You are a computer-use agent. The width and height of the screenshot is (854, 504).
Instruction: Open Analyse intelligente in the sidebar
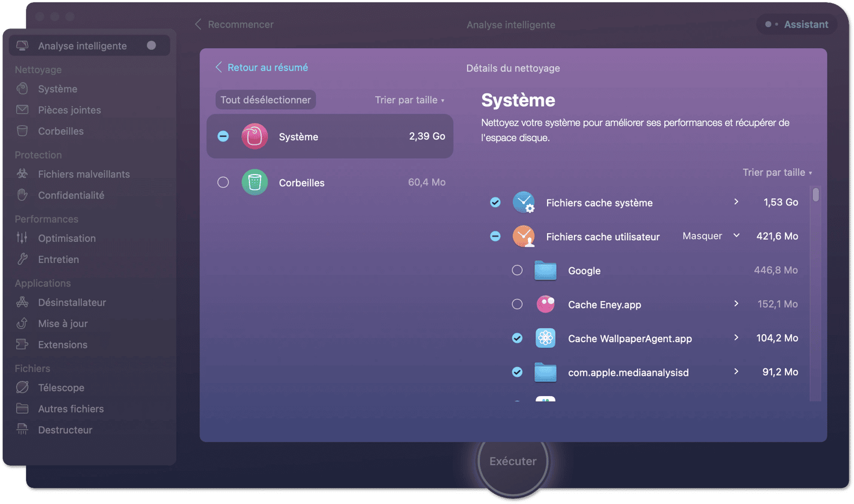click(x=89, y=46)
